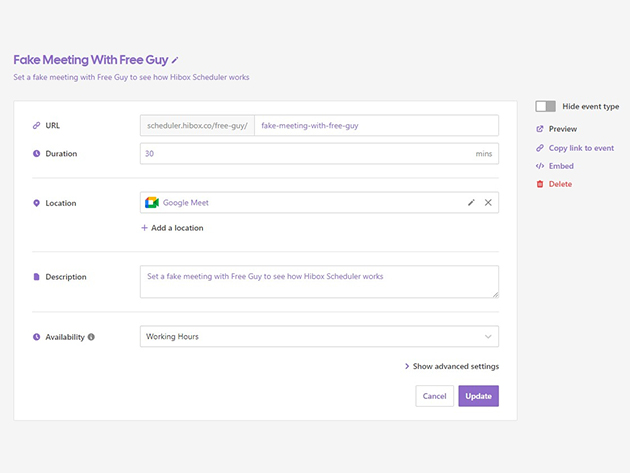Click Copy link to event
630x473 pixels.
(581, 148)
